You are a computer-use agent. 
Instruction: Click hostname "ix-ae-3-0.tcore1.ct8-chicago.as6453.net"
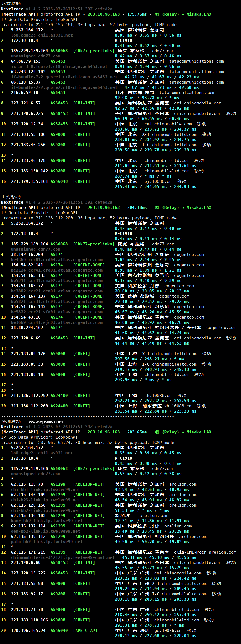click(59, 67)
